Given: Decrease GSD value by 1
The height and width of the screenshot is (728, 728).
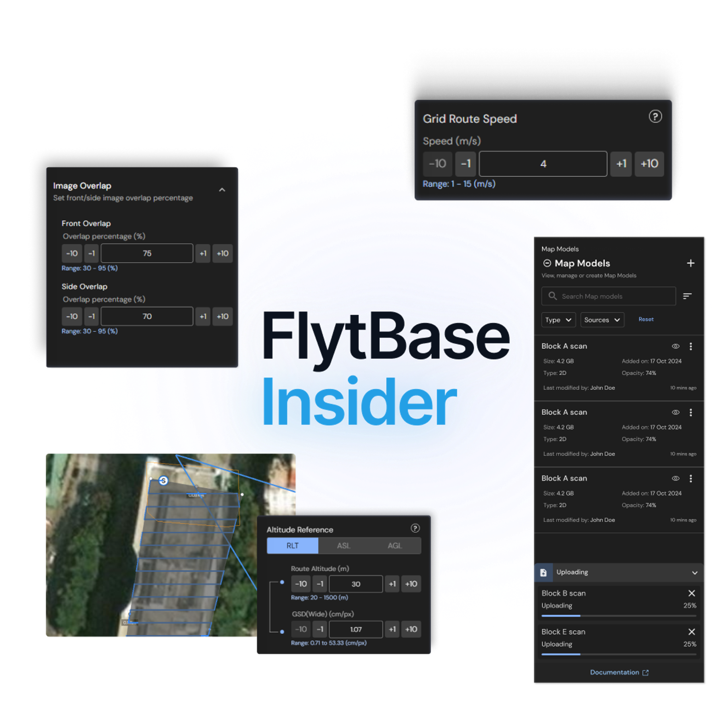Looking at the screenshot, I should point(319,629).
